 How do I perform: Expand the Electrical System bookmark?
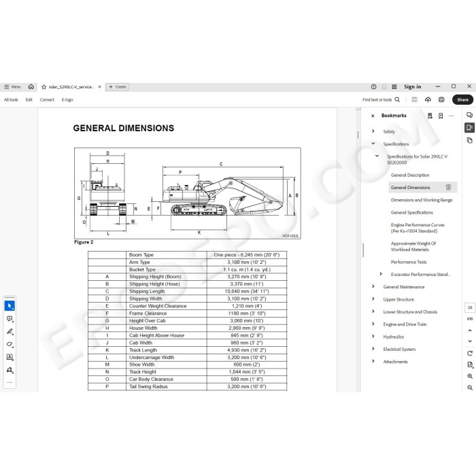point(373,349)
